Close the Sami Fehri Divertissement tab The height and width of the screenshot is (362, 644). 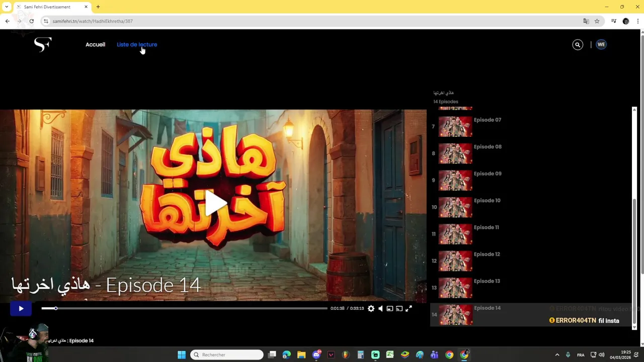[86, 7]
